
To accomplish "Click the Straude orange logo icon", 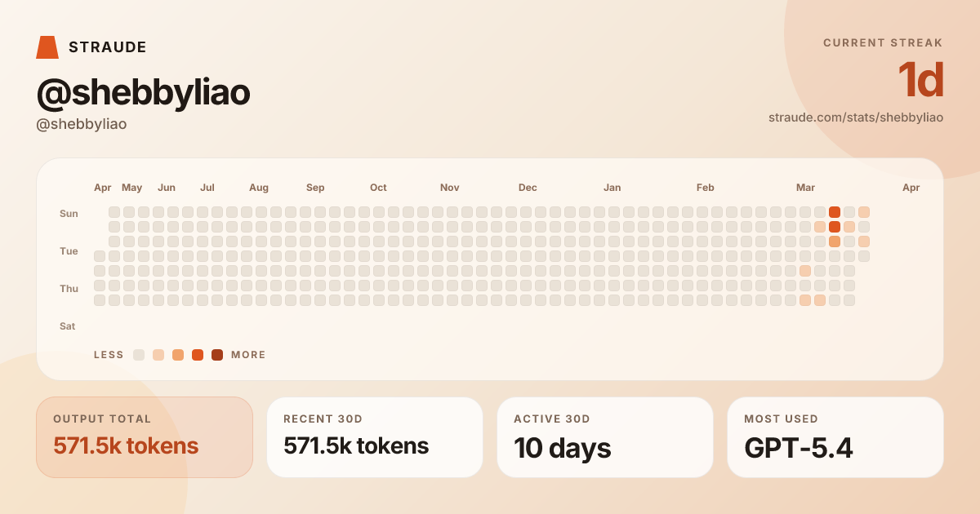I will click(x=47, y=47).
